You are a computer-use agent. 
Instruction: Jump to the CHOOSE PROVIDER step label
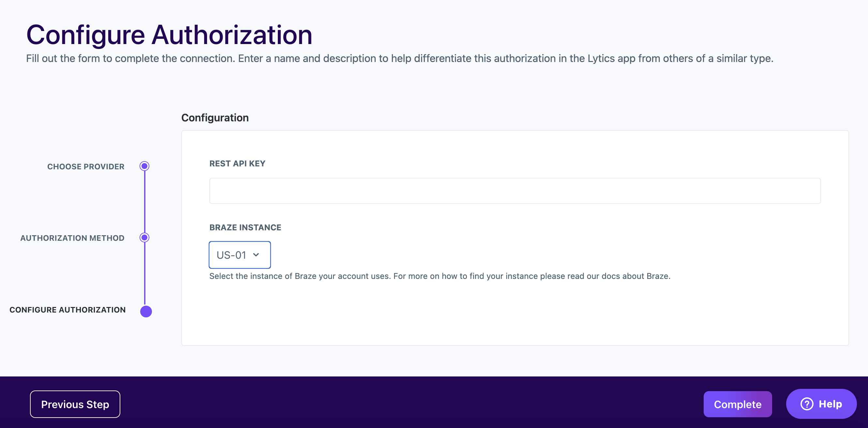85,166
